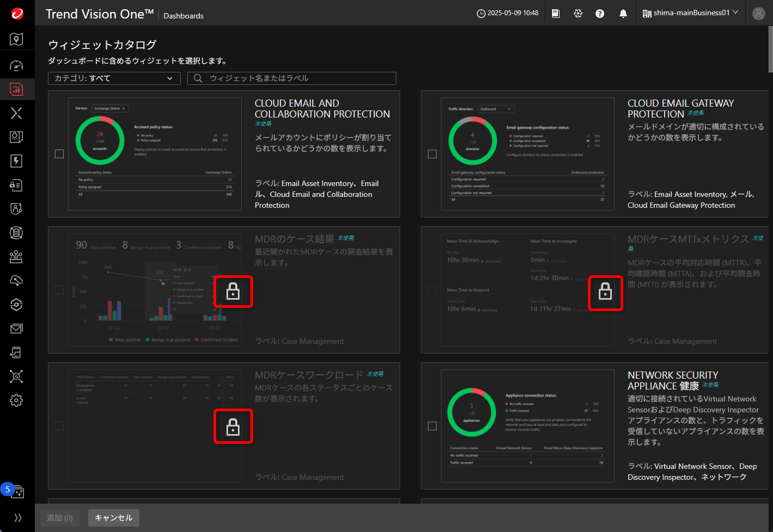
Task: Click Cloud Email and Collaboration Protection preview thumbnail
Action: (x=155, y=154)
